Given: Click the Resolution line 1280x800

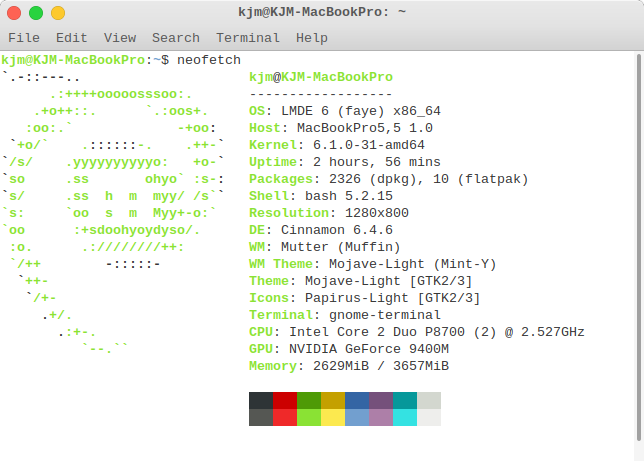Looking at the screenshot, I should click(x=329, y=213).
